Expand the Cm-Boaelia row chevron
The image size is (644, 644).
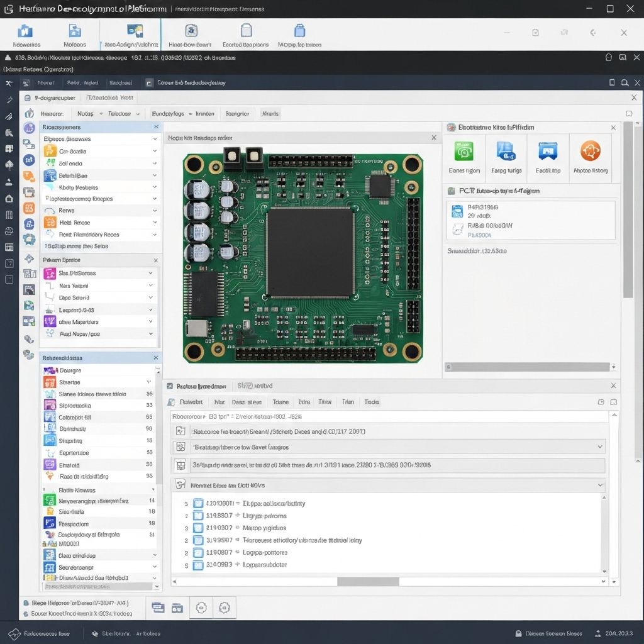[155, 152]
